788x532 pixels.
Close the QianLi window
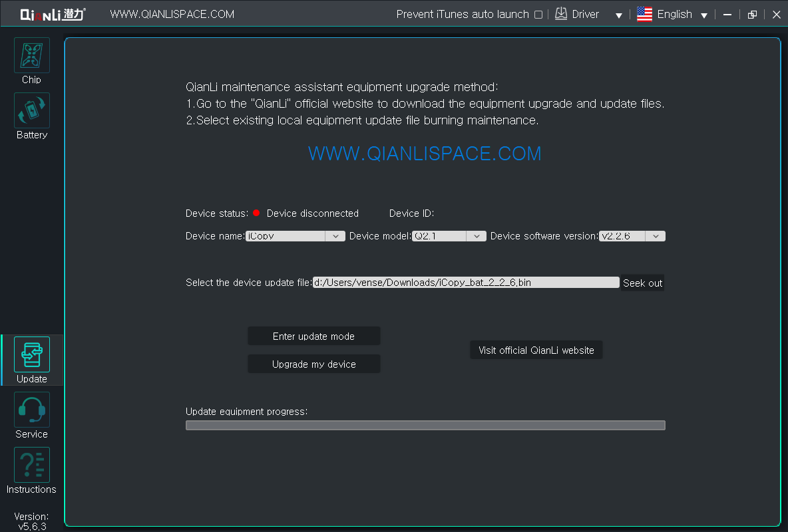(777, 15)
